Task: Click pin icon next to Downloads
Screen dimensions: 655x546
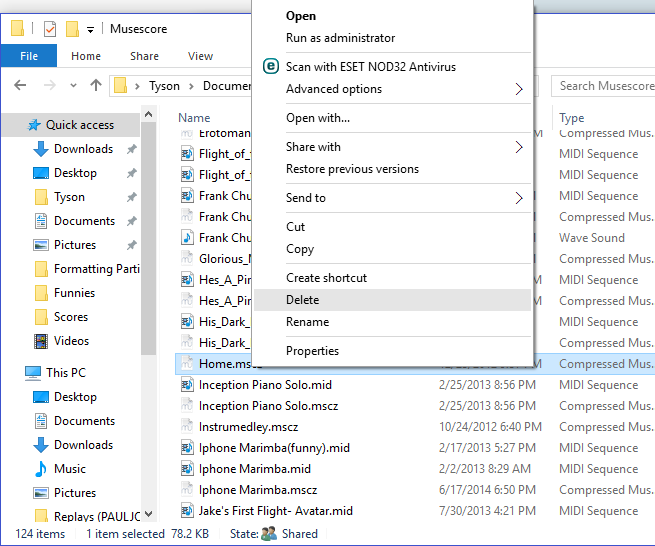Action: pos(132,149)
